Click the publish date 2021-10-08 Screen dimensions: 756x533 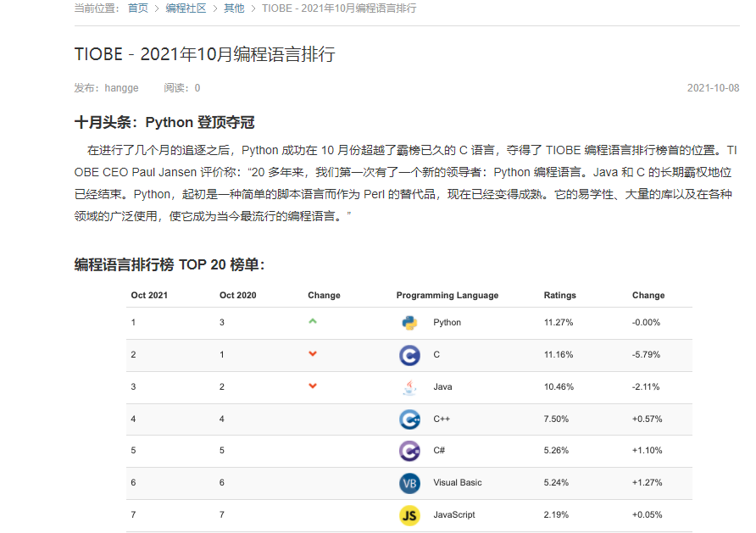point(713,88)
